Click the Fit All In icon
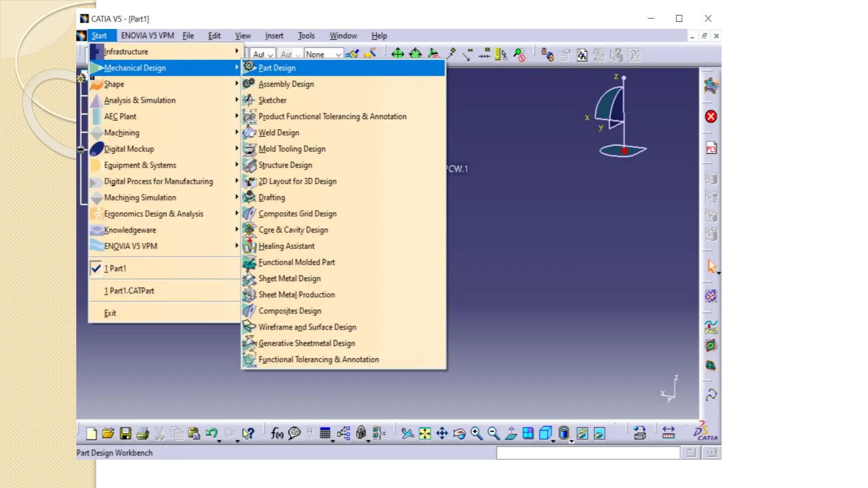This screenshot has width=868, height=488. (425, 433)
